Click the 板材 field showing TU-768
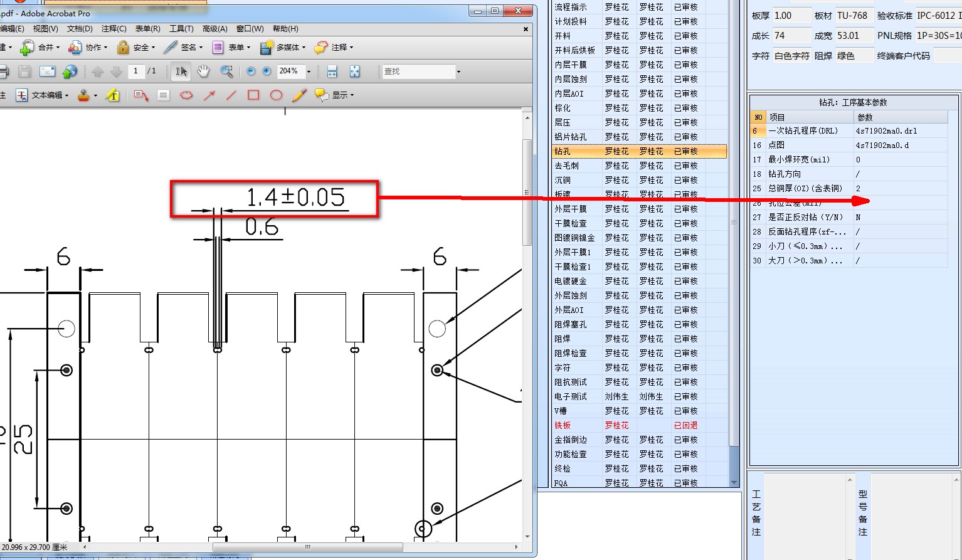The image size is (962, 560). tap(854, 16)
